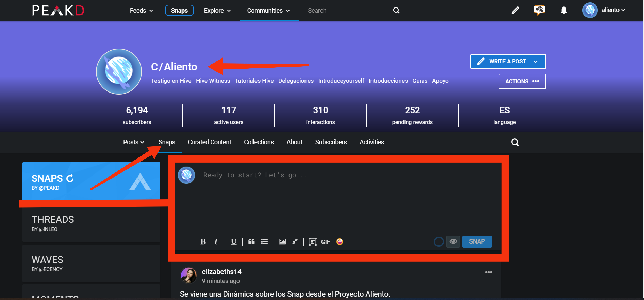644x300 pixels.
Task: Open the emoji picker
Action: 340,241
